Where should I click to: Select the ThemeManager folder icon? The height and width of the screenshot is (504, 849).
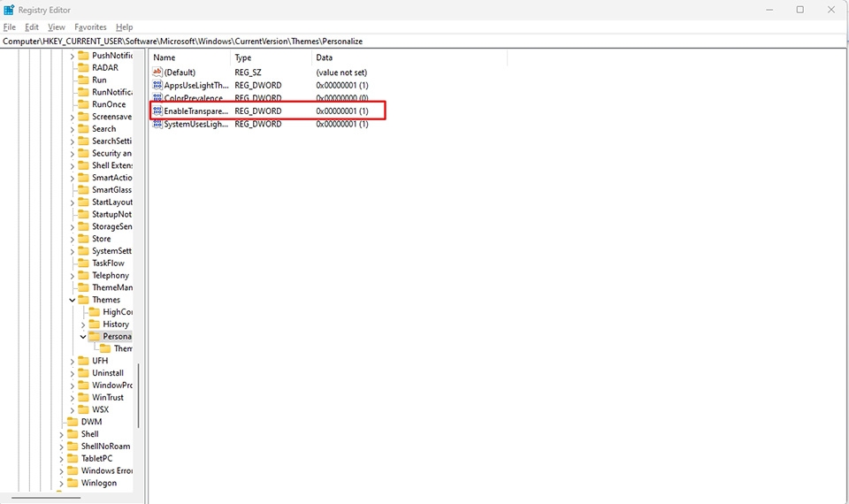(83, 287)
